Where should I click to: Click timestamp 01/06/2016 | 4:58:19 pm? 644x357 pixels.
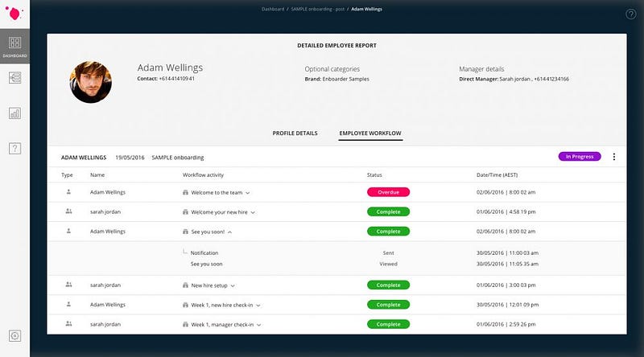tap(506, 211)
